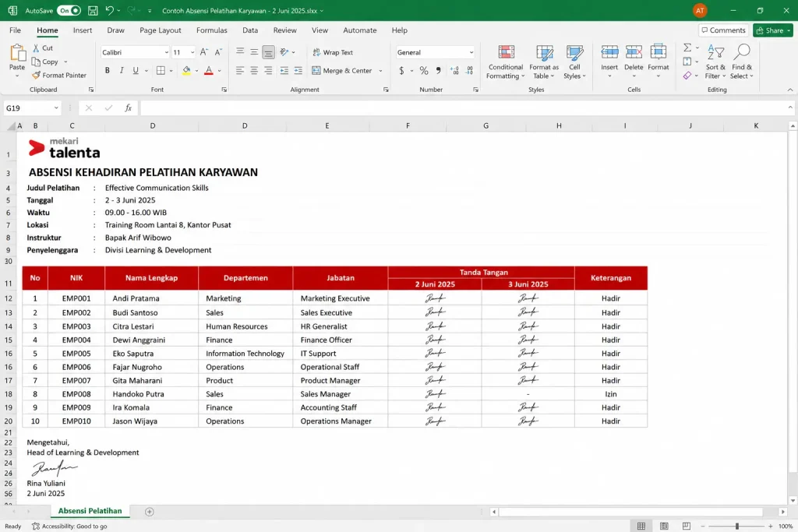Click the Percent Style icon
798x532 pixels.
(x=423, y=71)
